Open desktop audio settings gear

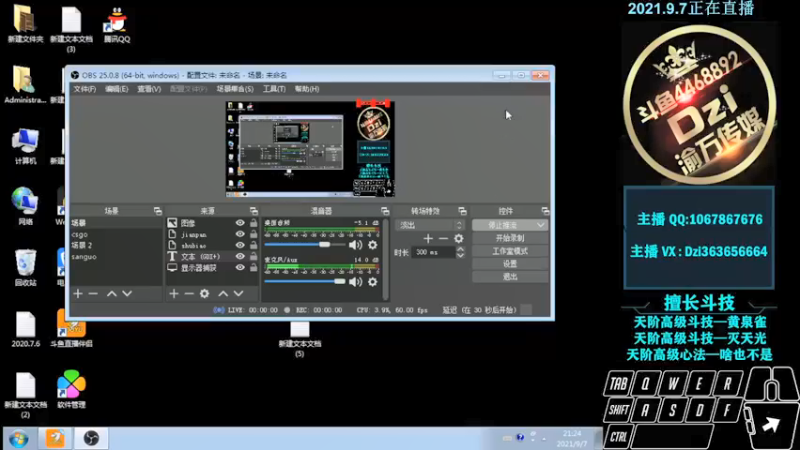pos(373,245)
